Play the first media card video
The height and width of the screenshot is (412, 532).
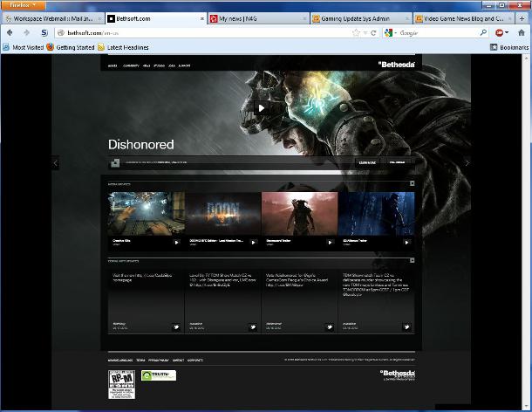click(176, 243)
